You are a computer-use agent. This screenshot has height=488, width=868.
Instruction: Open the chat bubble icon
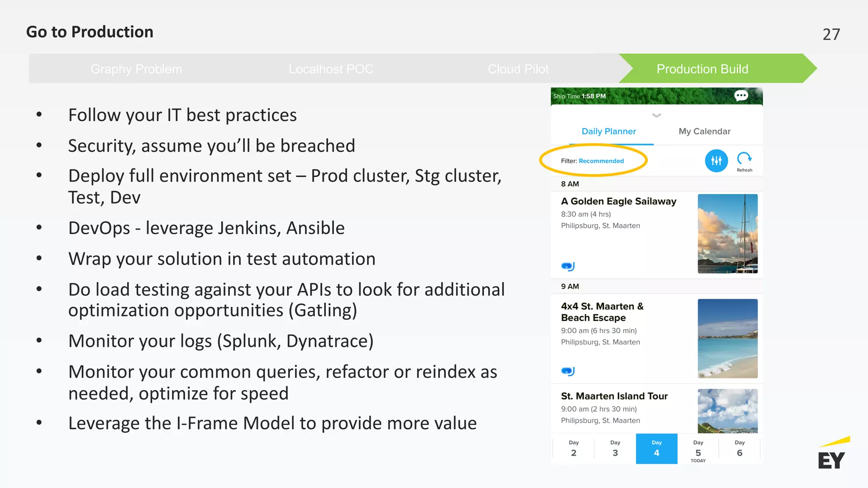741,96
